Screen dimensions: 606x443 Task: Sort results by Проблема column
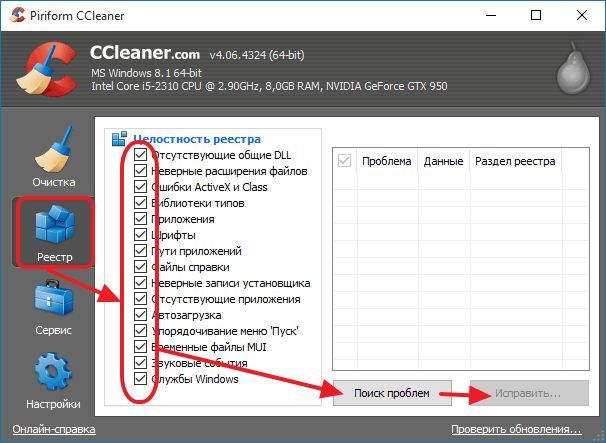[387, 161]
